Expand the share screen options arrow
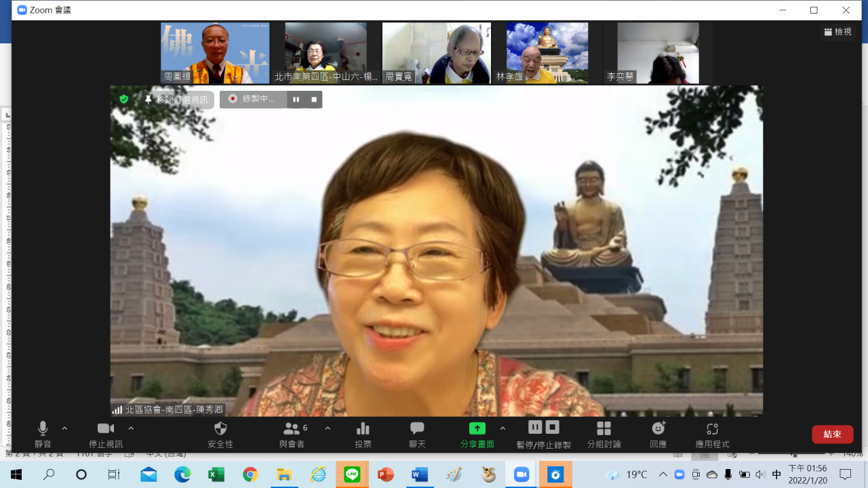The width and height of the screenshot is (868, 488). (x=502, y=428)
